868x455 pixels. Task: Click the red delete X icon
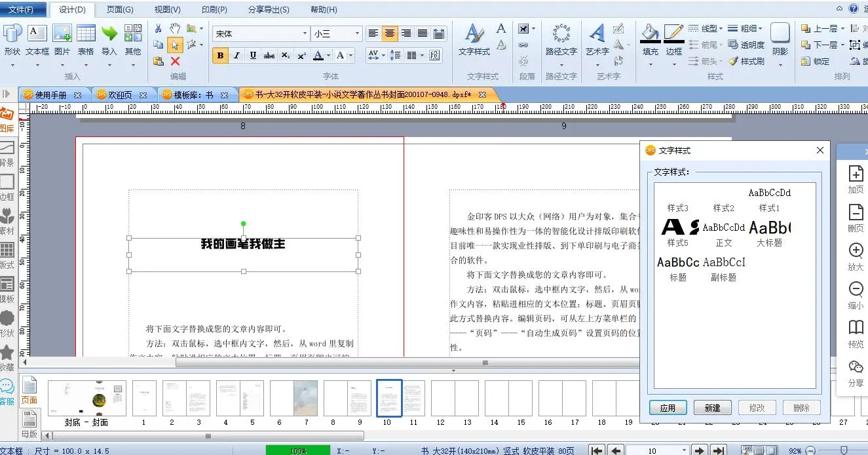click(175, 61)
